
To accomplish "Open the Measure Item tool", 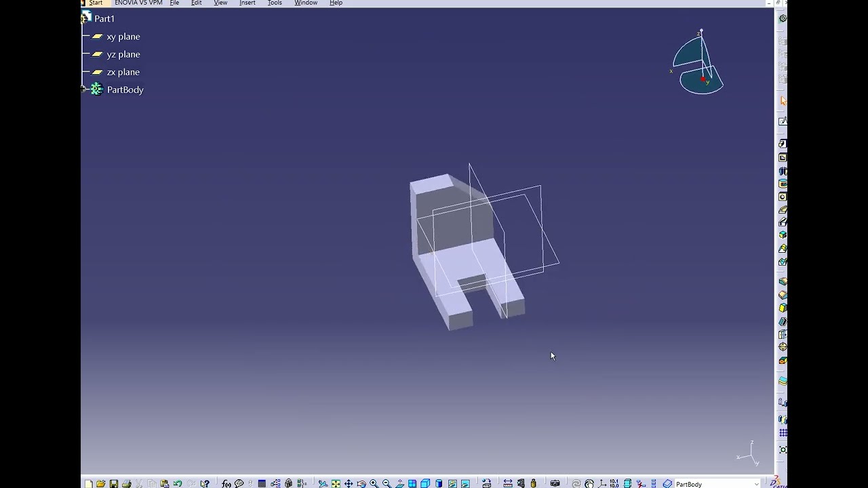I will (521, 483).
